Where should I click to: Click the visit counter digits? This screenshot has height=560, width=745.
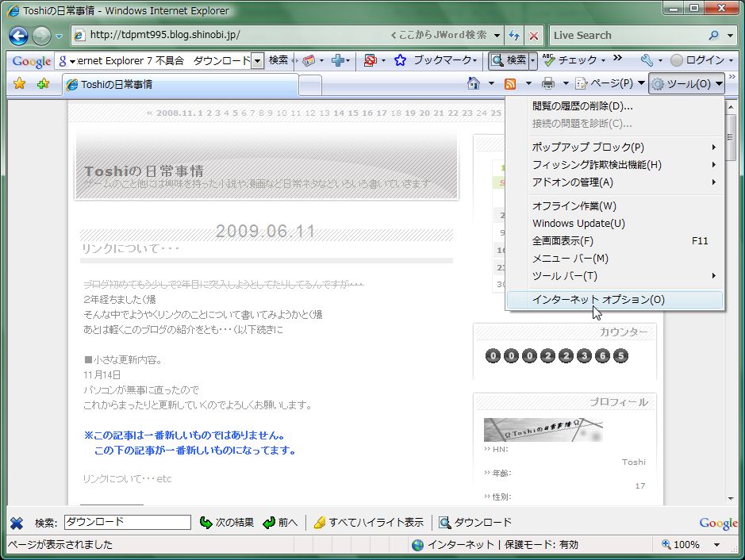coord(557,356)
